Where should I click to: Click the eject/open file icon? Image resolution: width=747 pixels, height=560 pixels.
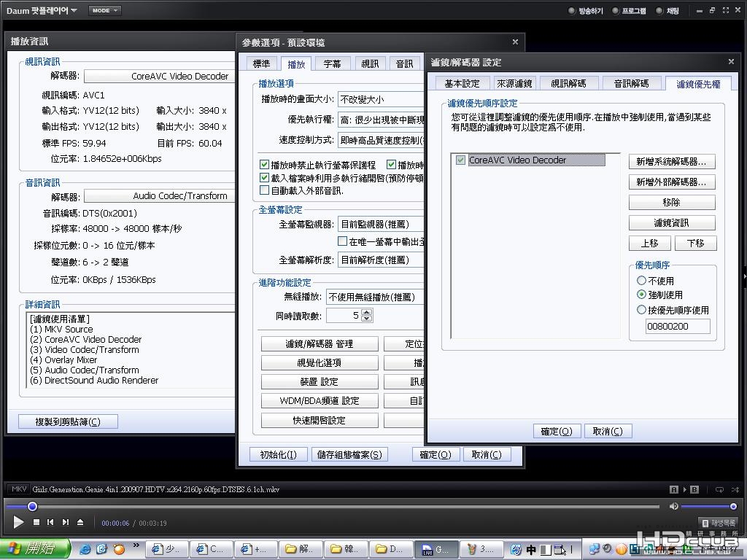(80, 522)
